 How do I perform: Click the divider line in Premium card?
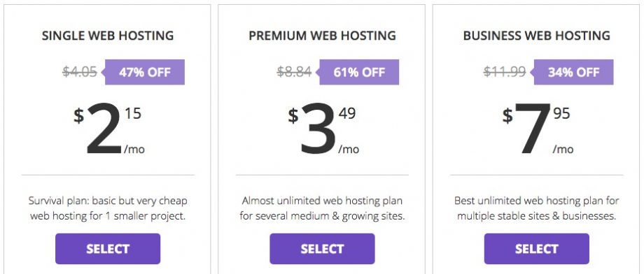coord(322,175)
